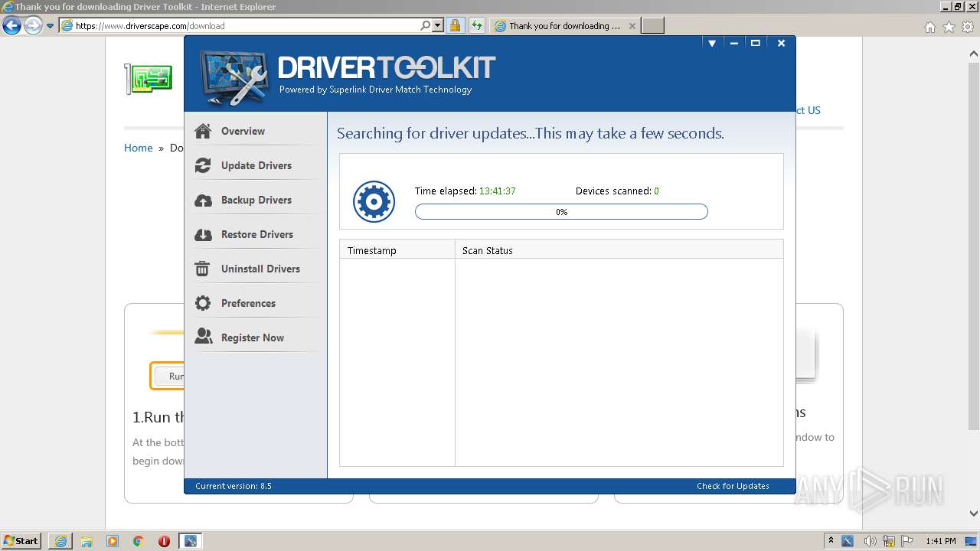
Task: Click Register Now label
Action: pyautogui.click(x=253, y=337)
